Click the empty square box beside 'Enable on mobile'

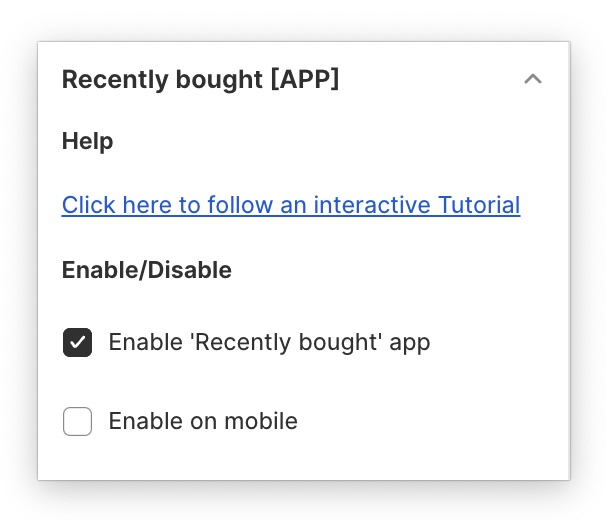[78, 422]
